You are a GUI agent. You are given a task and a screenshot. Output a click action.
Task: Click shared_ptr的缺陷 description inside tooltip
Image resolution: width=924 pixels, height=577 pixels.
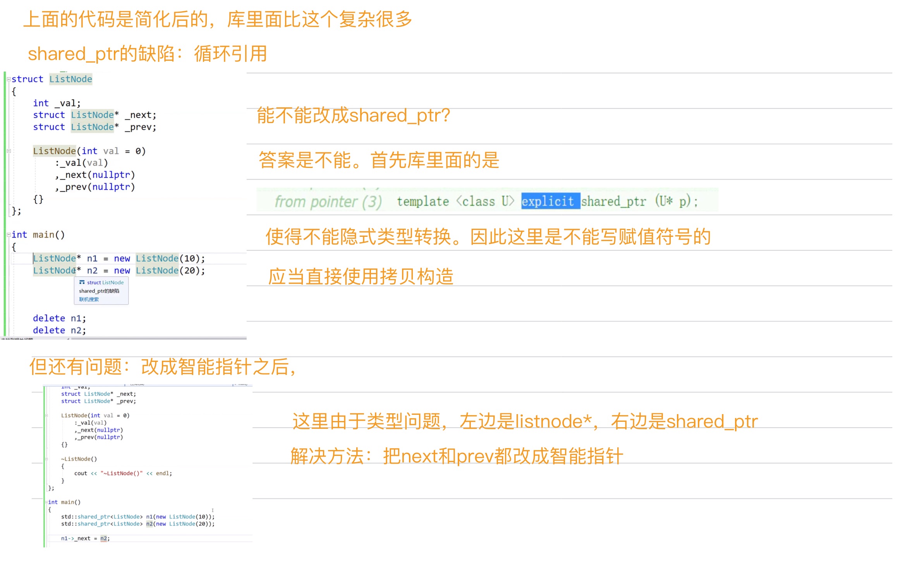pyautogui.click(x=99, y=291)
